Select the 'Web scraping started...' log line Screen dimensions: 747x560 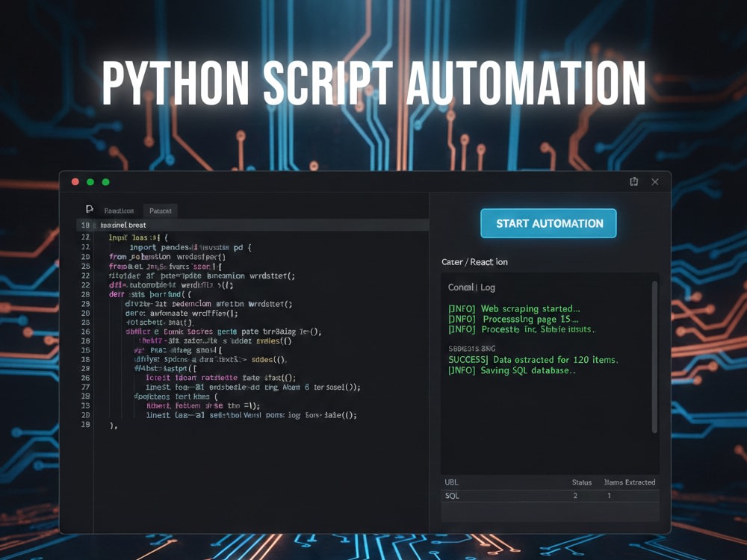(514, 308)
